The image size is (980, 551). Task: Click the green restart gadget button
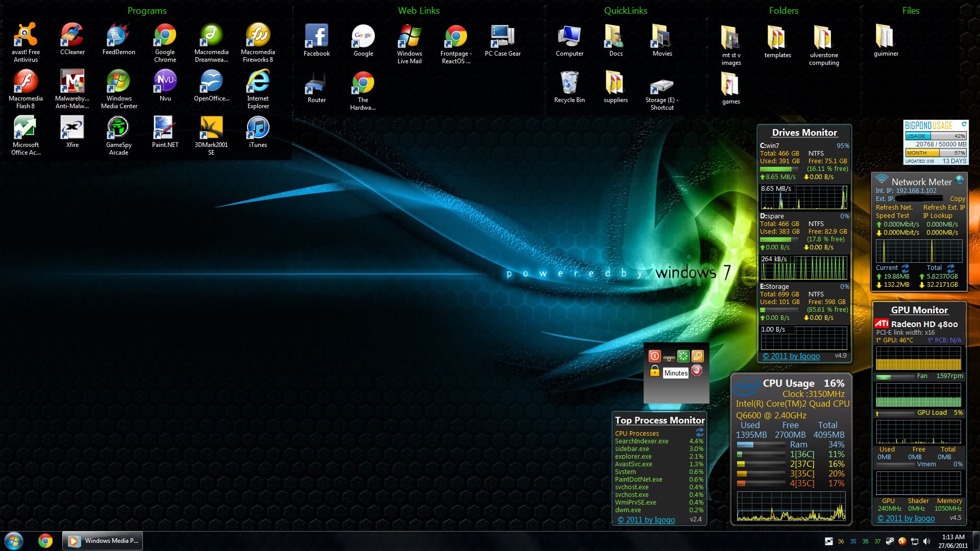pyautogui.click(x=683, y=356)
